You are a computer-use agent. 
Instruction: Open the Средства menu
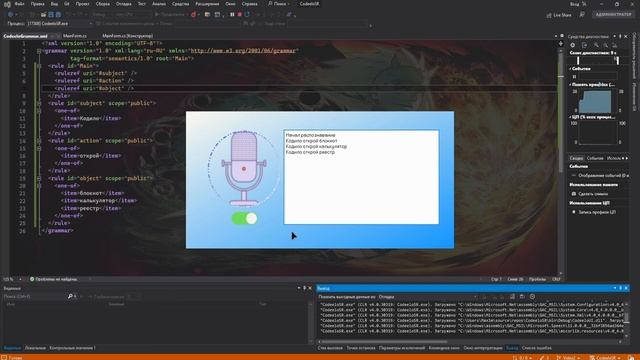(180, 4)
